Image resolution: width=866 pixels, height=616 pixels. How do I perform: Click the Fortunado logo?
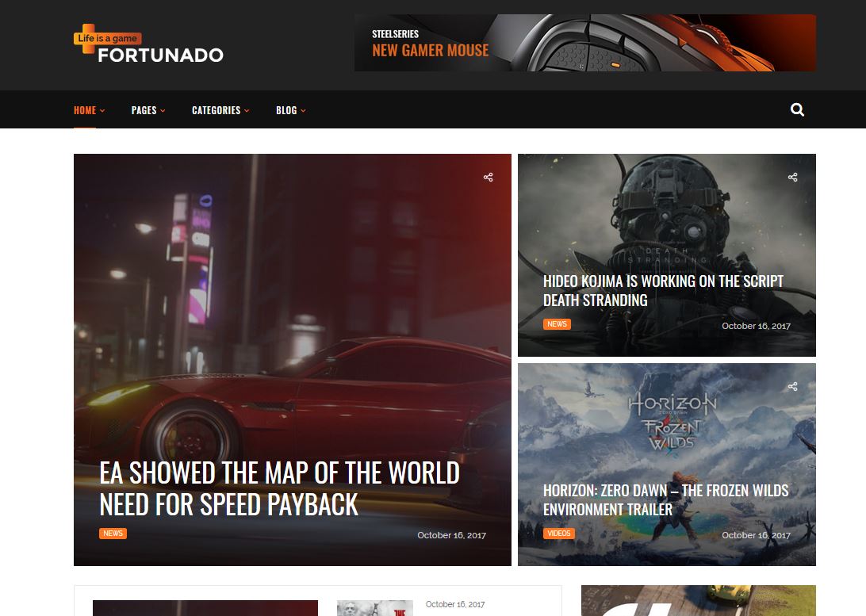(148, 43)
